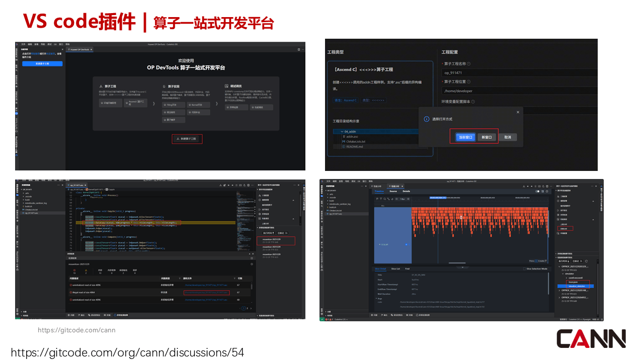Open the 终端 bottom tab in sanitizer screenshot
This screenshot has width=644, height=362.
(x=107, y=315)
